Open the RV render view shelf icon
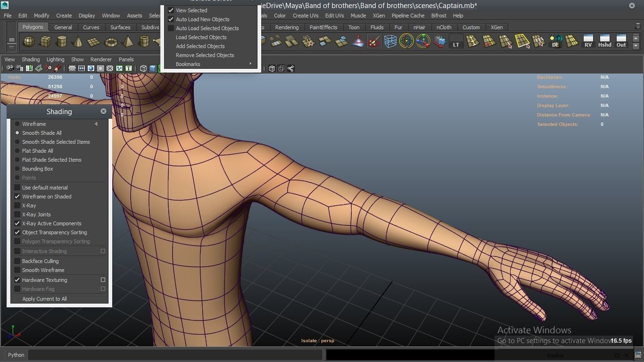 (x=588, y=42)
